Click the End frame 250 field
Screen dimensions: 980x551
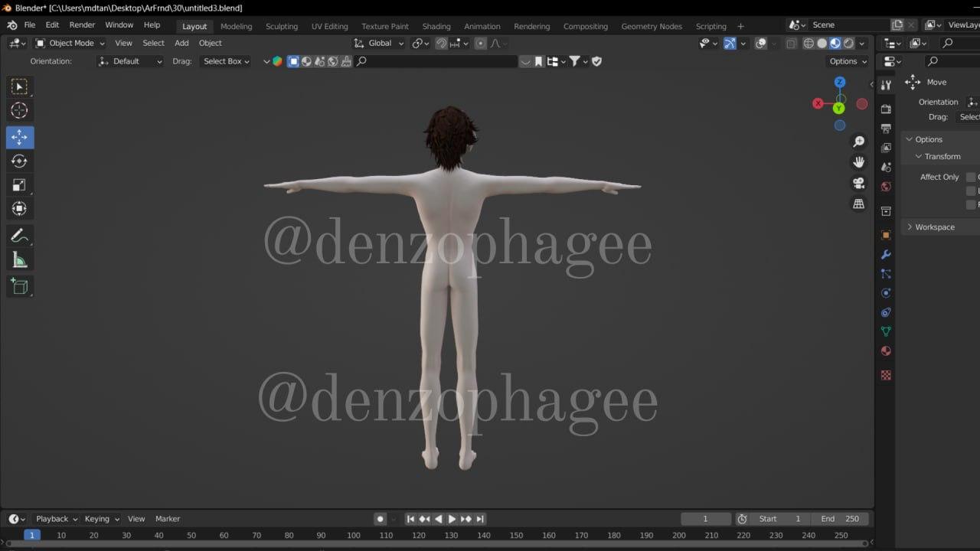coord(840,519)
